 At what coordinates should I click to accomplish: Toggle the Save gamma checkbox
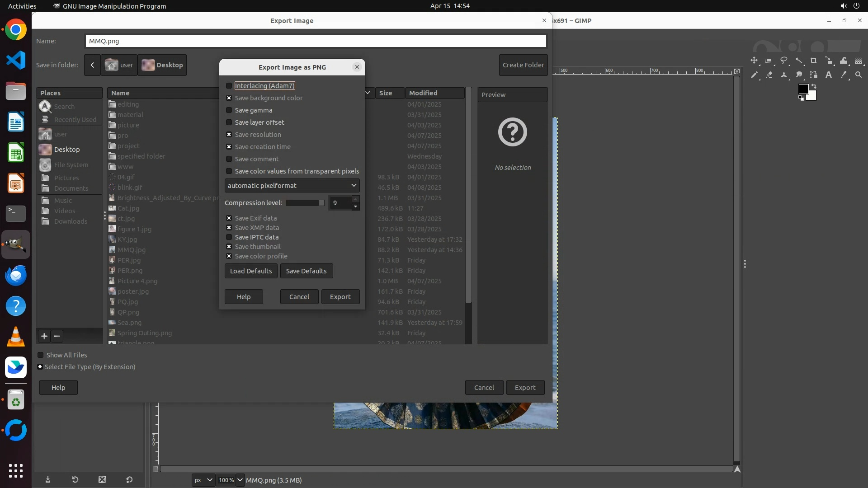[x=229, y=110]
